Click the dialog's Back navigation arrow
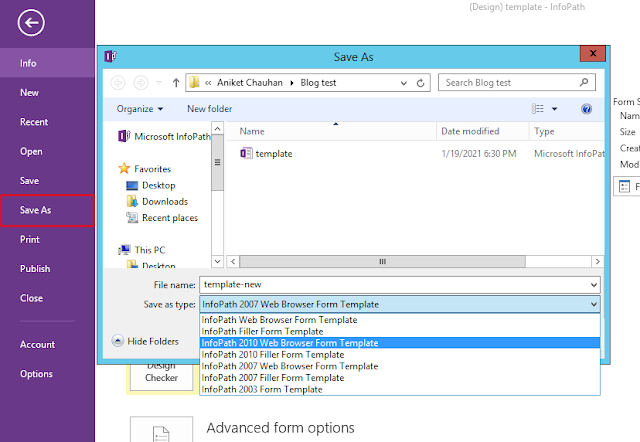Image resolution: width=640 pixels, height=442 pixels. 118,83
